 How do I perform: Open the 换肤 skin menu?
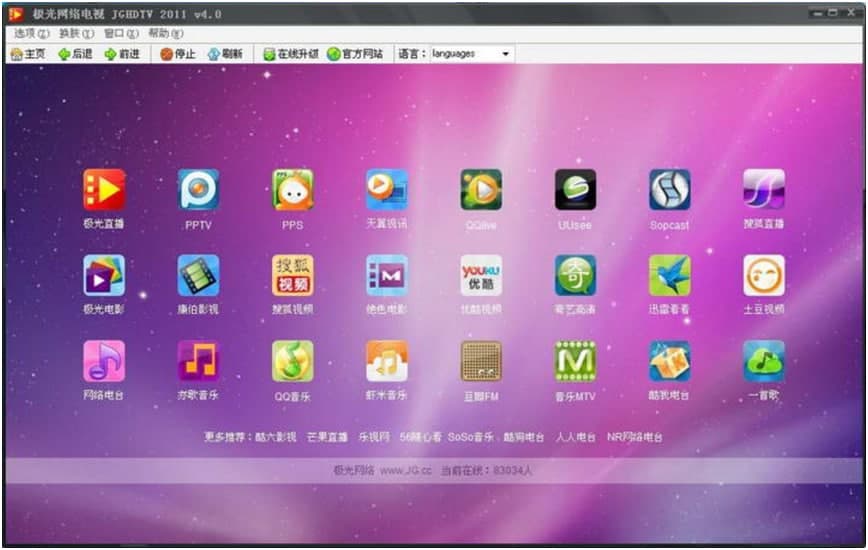point(76,34)
